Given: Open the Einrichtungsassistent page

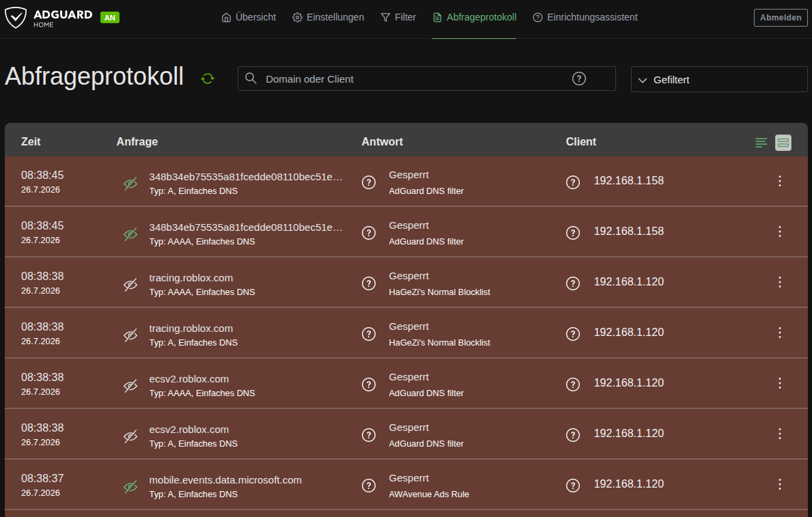Looking at the screenshot, I should pos(585,17).
